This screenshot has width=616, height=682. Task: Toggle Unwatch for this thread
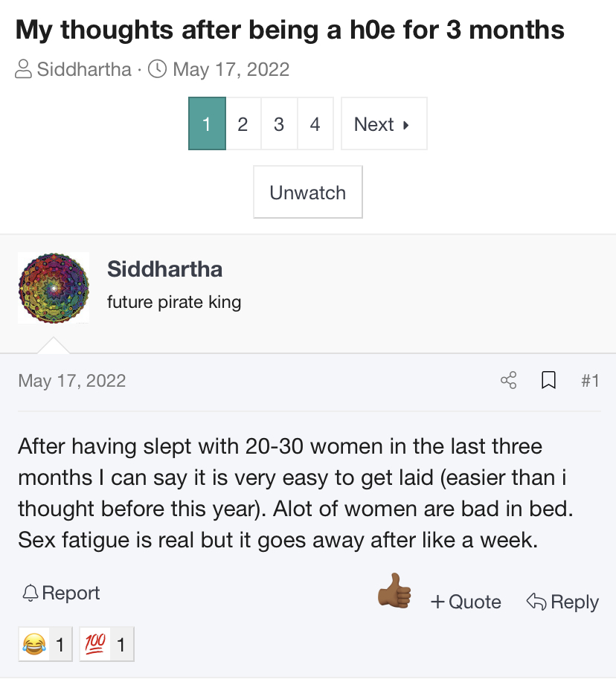point(308,193)
